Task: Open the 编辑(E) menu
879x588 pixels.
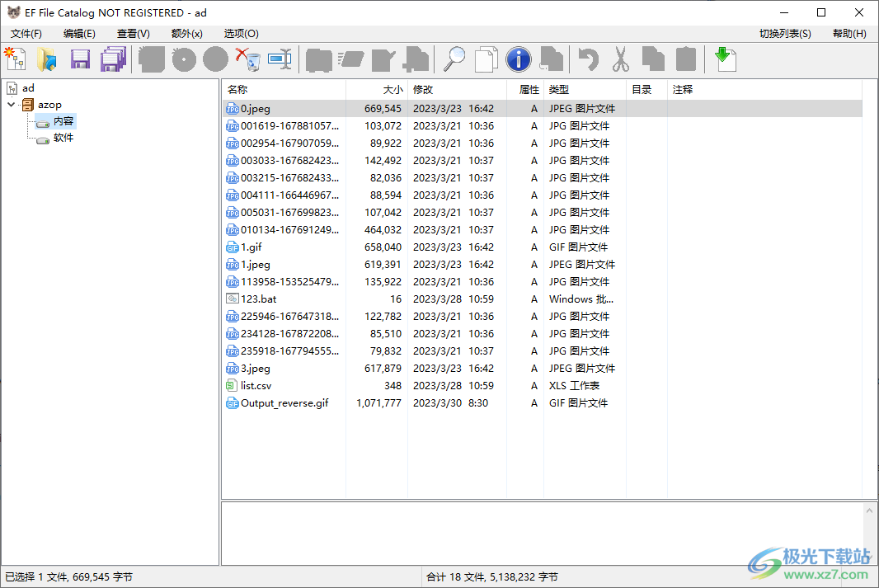Action: [x=80, y=34]
